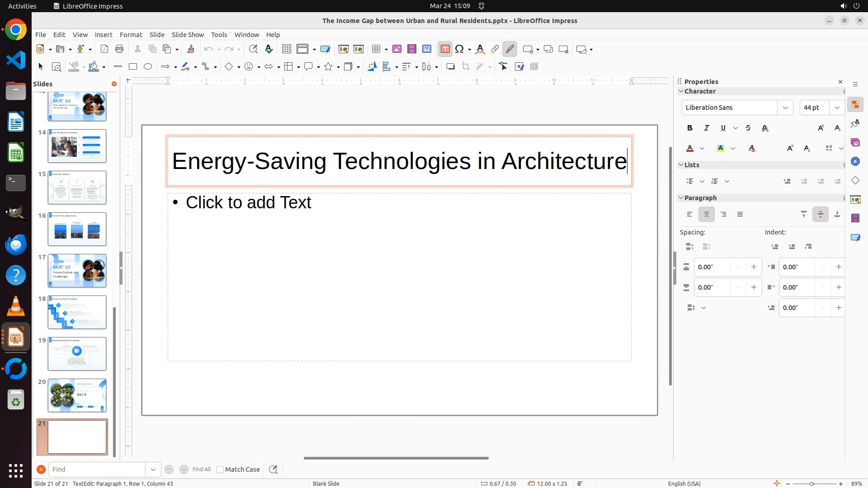Open the 44 pt font size dropdown

[837, 108]
